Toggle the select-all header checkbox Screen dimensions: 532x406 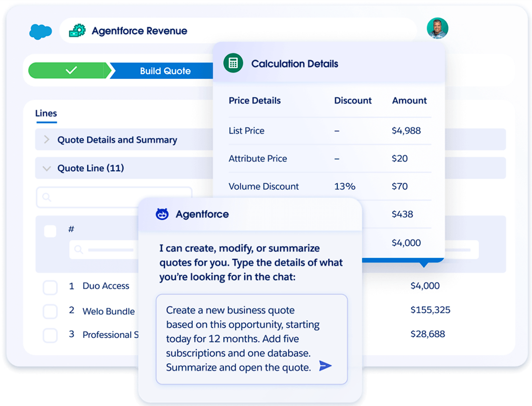click(50, 231)
